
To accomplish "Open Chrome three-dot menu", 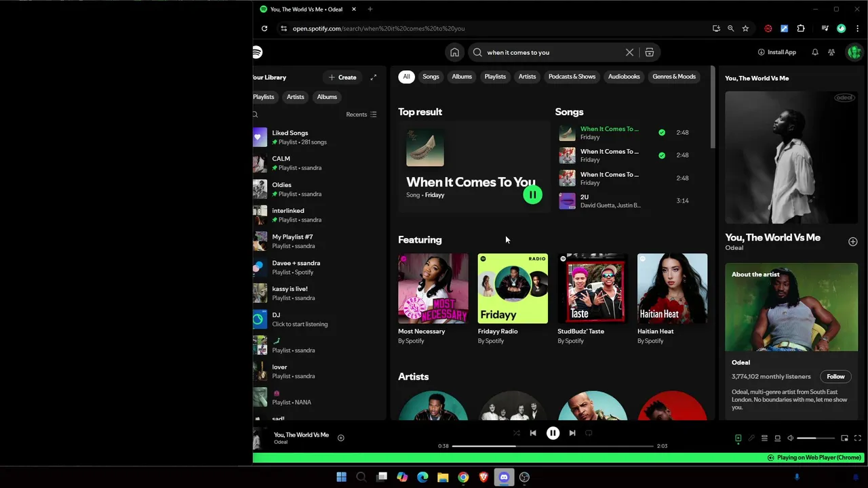I will [x=858, y=28].
